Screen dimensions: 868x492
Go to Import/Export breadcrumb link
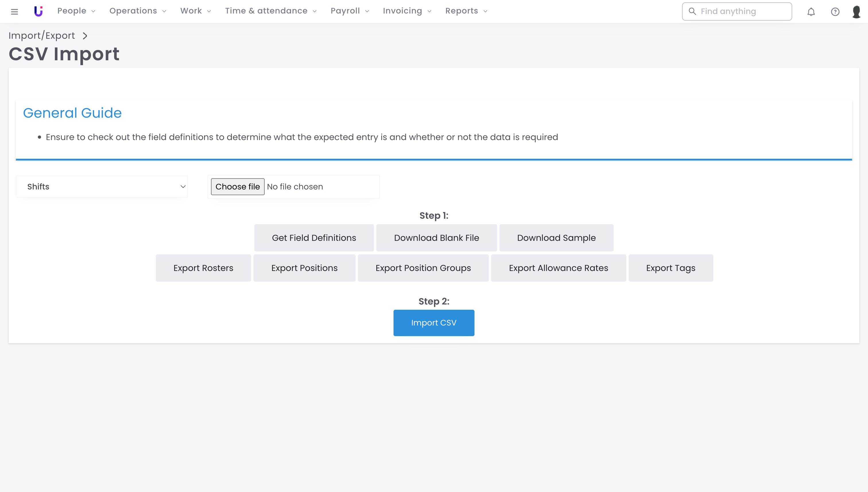(x=42, y=36)
